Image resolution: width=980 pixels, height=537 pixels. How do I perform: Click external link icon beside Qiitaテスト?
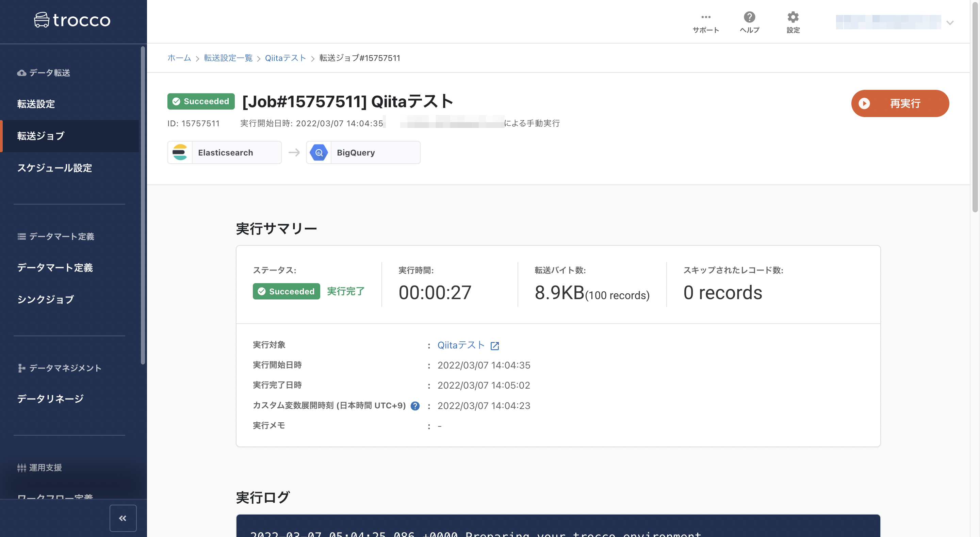[494, 345]
